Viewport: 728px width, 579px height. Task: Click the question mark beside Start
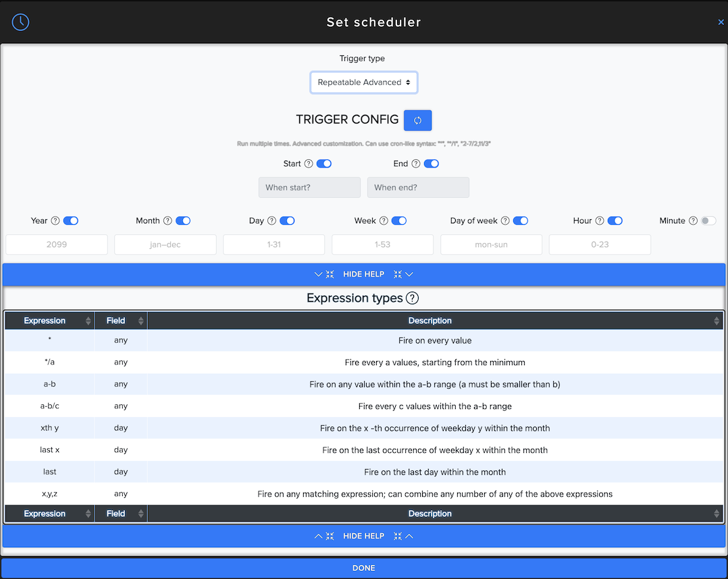click(309, 163)
